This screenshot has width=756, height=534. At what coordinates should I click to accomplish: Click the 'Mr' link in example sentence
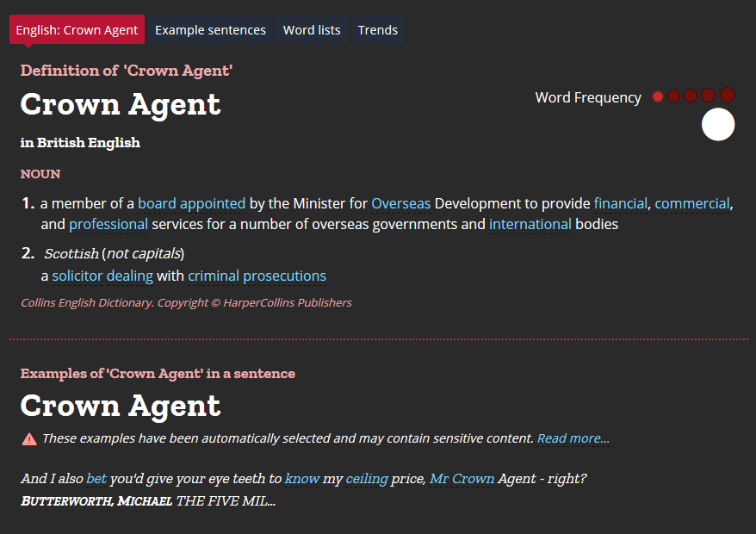(439, 479)
